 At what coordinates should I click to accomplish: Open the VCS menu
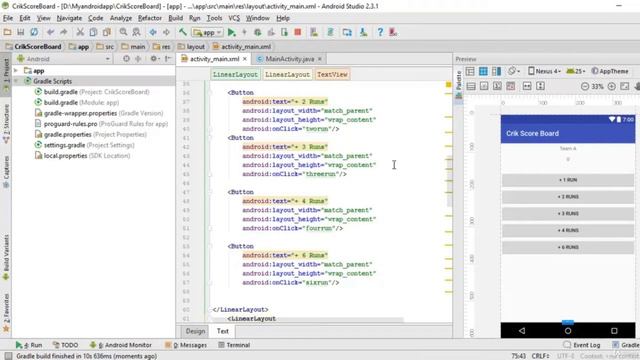[x=234, y=18]
